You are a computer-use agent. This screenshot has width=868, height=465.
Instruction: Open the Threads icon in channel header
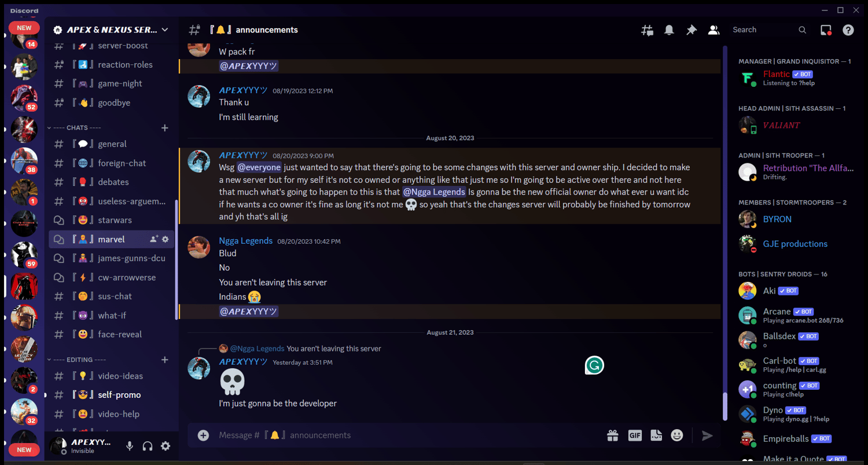click(647, 30)
